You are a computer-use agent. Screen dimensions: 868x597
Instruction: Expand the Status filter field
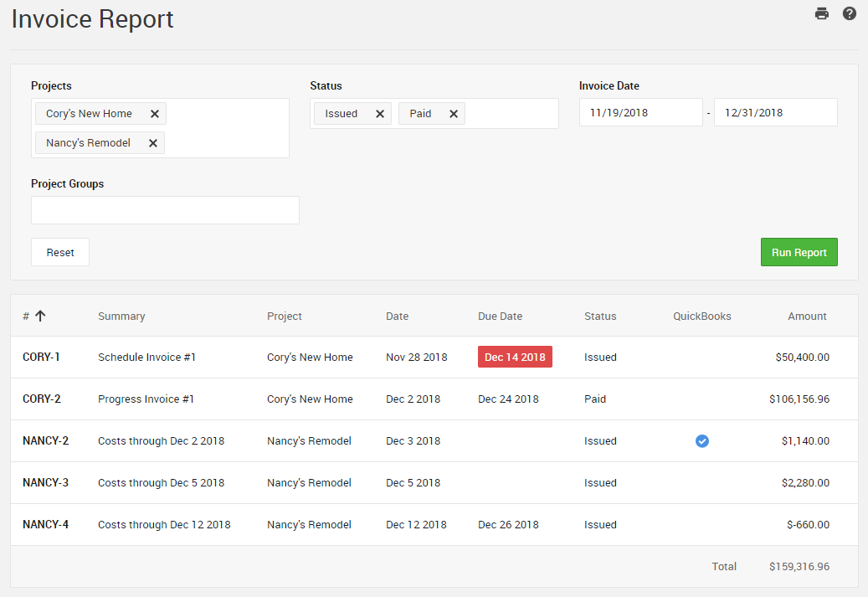(511, 114)
